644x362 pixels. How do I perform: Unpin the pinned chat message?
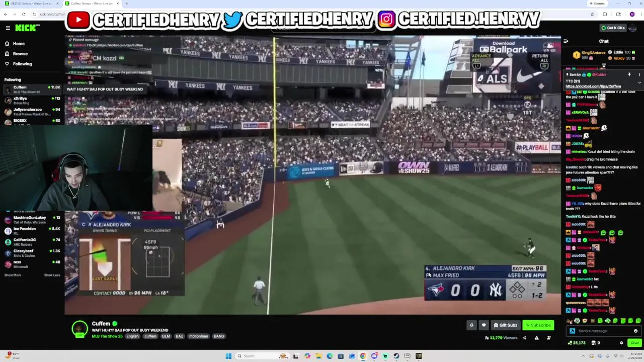click(629, 74)
